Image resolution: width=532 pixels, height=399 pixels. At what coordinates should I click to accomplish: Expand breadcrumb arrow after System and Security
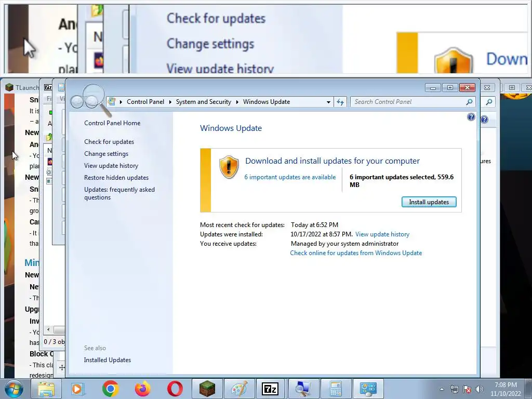coord(237,102)
